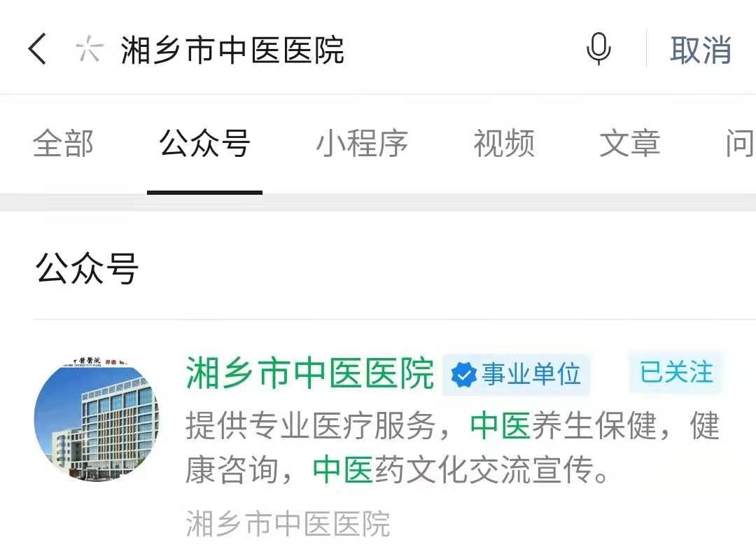756x552 pixels.
Task: Tap the search sparkle icon beside query
Action: coord(90,49)
